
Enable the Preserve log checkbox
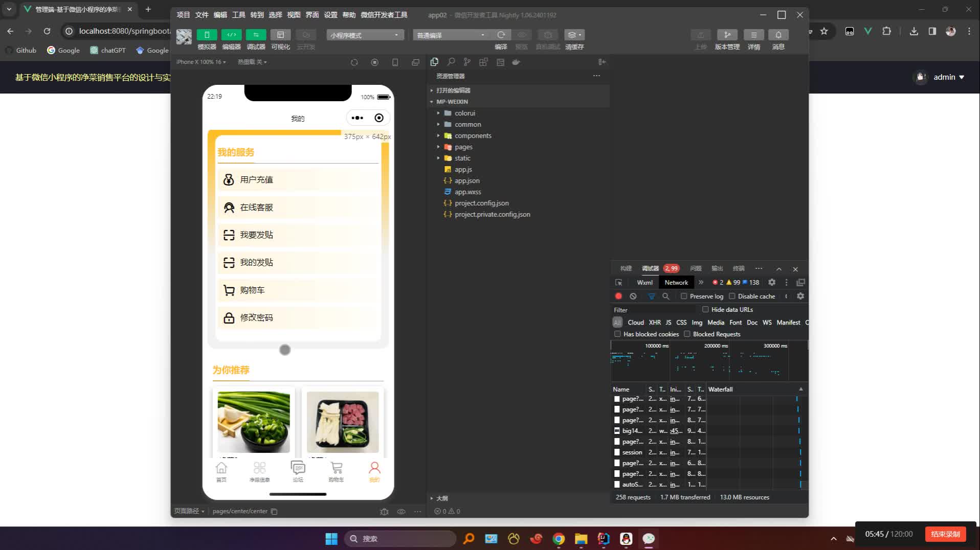(684, 296)
